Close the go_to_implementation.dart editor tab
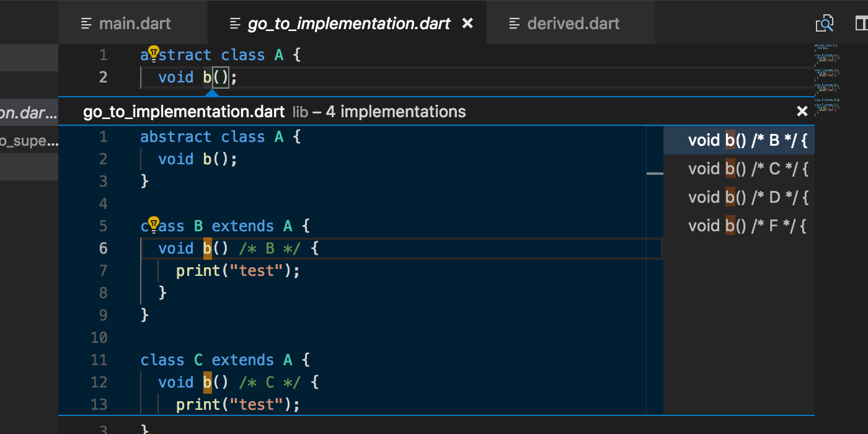 (x=468, y=24)
